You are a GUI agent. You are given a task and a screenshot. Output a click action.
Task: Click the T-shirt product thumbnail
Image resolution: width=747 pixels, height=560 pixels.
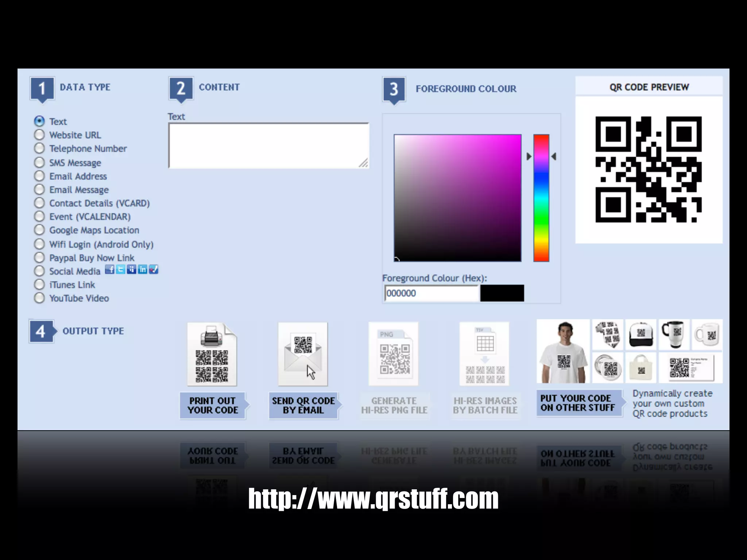[x=563, y=351]
